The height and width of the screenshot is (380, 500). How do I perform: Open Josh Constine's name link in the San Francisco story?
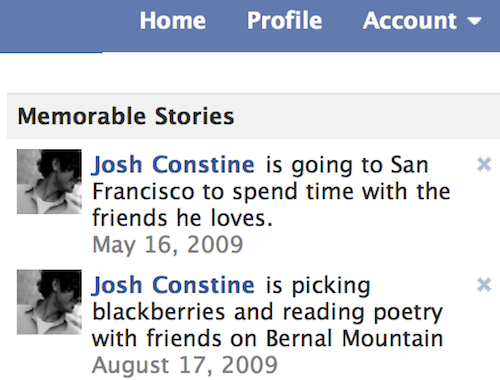pyautogui.click(x=173, y=165)
